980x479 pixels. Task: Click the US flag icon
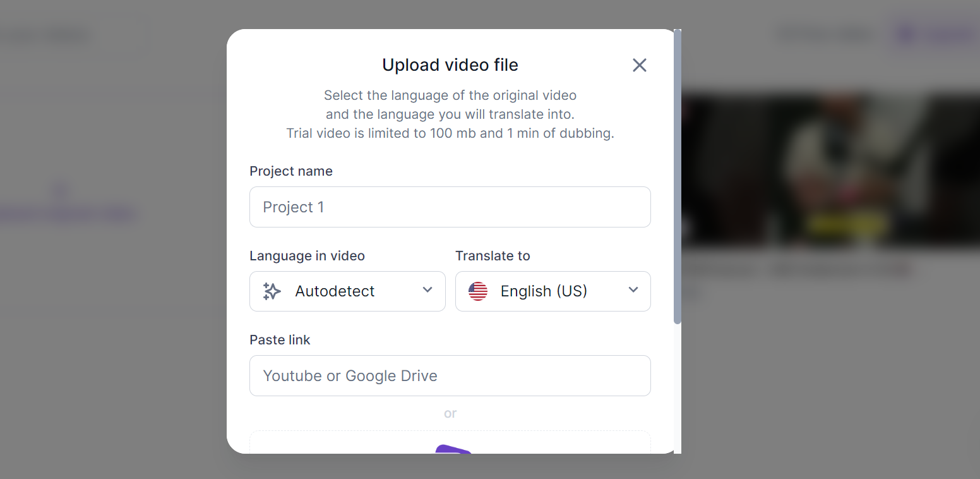pos(478,291)
